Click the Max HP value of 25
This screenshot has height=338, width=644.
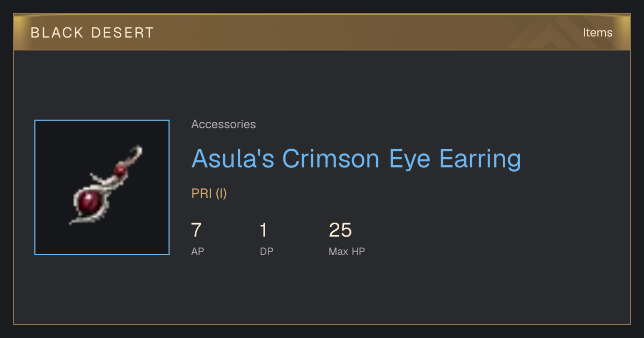pyautogui.click(x=340, y=230)
